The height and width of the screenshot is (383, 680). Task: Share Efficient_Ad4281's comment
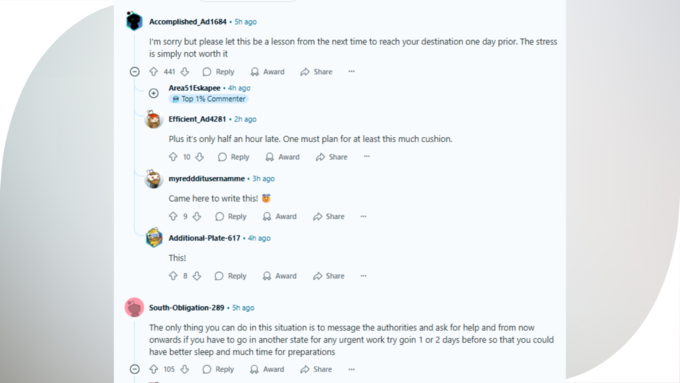(x=332, y=157)
